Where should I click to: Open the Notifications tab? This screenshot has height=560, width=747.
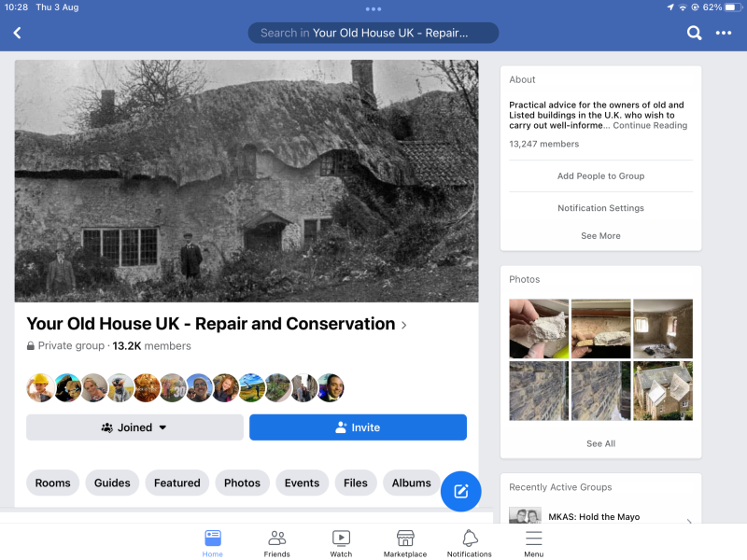[x=470, y=544]
